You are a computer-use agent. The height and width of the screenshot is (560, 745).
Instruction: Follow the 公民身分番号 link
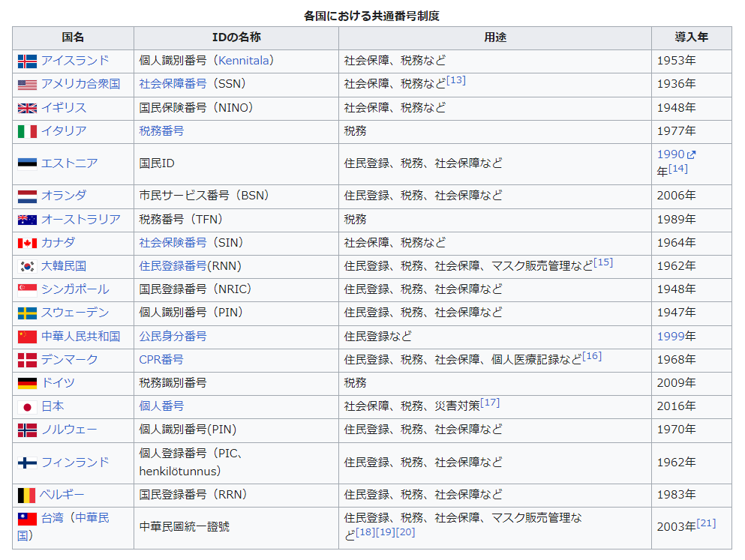[173, 337]
